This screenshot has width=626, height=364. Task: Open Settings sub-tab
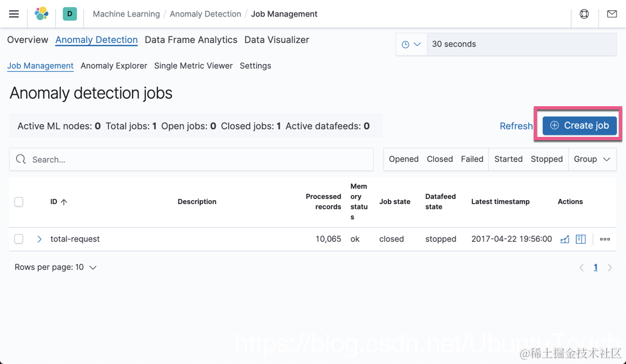[255, 66]
